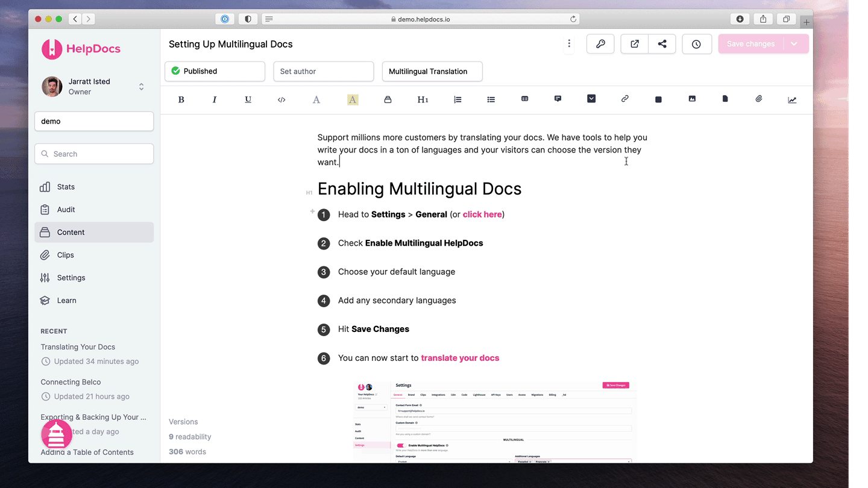Image resolution: width=868 pixels, height=488 pixels.
Task: Insert a hyperlink with the link icon
Action: pos(625,99)
